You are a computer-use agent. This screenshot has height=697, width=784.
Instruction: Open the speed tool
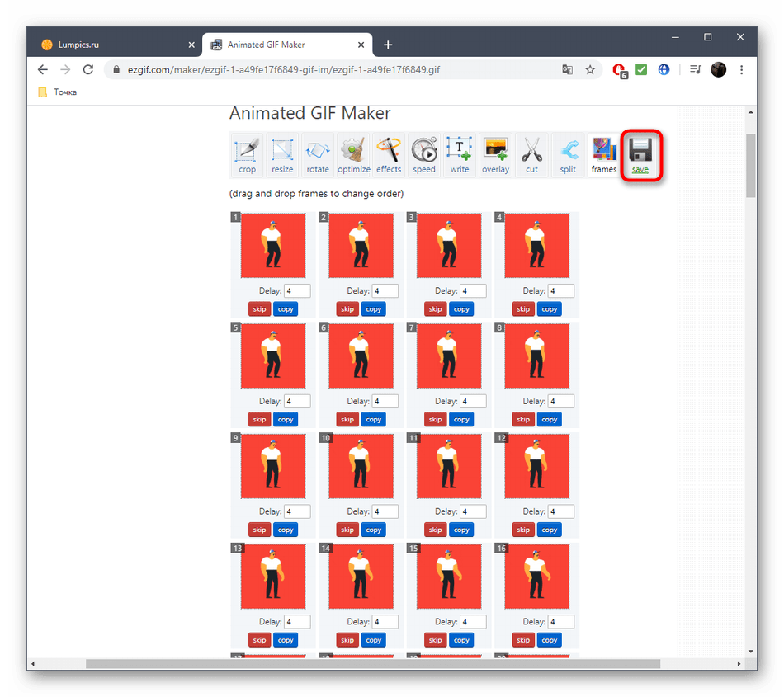click(424, 155)
